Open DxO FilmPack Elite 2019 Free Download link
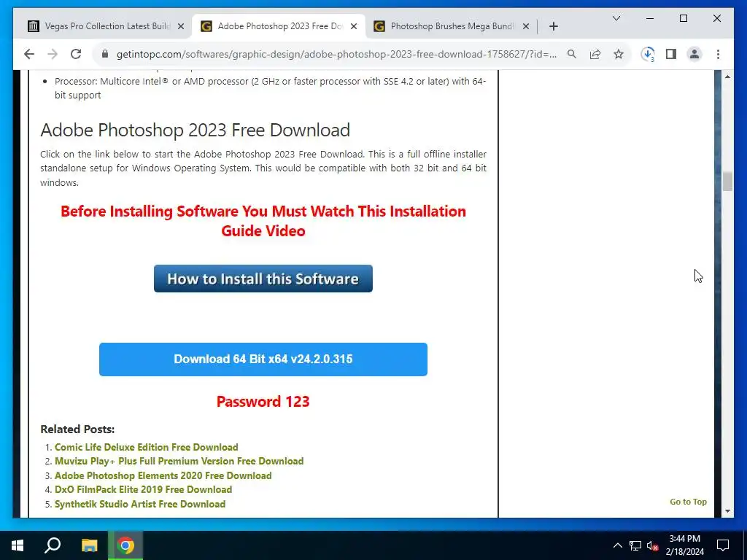747x560 pixels. tap(144, 489)
